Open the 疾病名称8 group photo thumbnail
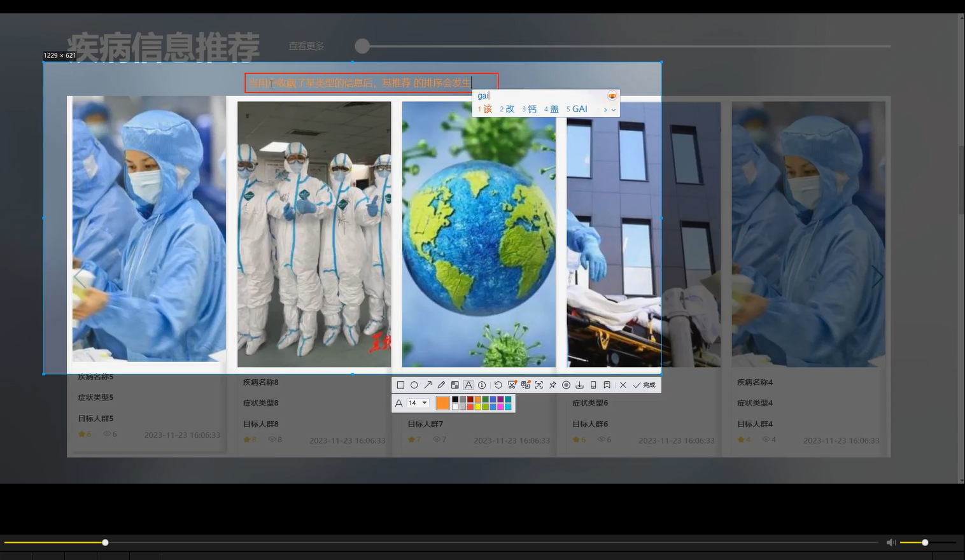The height and width of the screenshot is (560, 965). (314, 234)
